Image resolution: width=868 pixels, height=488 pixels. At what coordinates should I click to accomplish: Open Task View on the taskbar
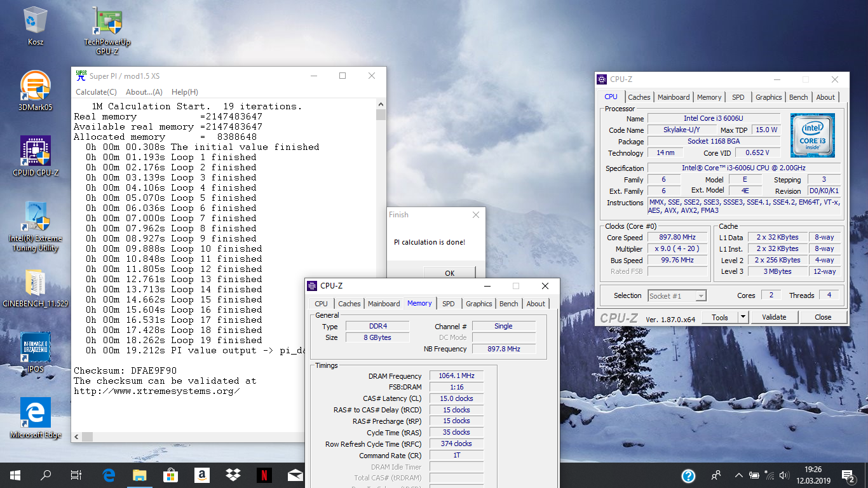tap(76, 475)
